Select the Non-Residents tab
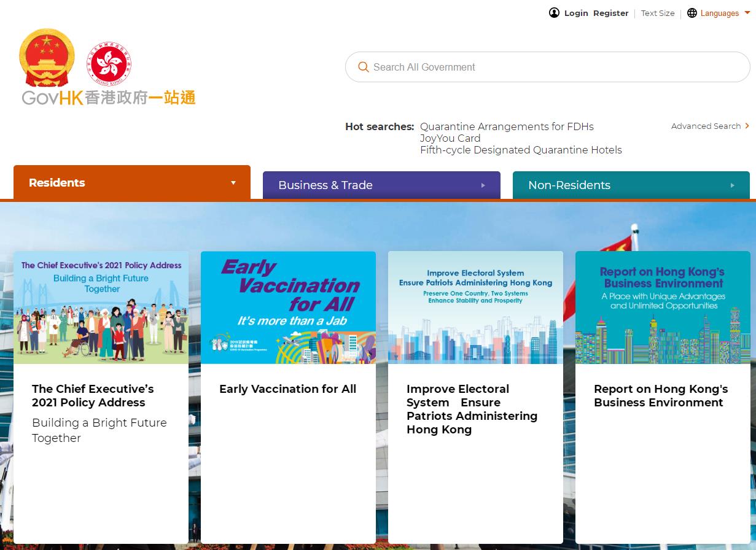Image resolution: width=756 pixels, height=550 pixels. [569, 185]
